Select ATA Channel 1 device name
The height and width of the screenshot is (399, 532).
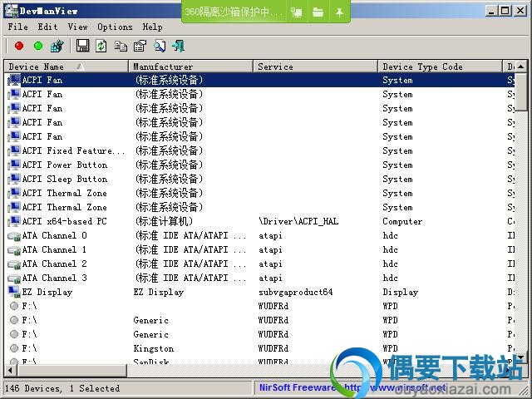54,249
